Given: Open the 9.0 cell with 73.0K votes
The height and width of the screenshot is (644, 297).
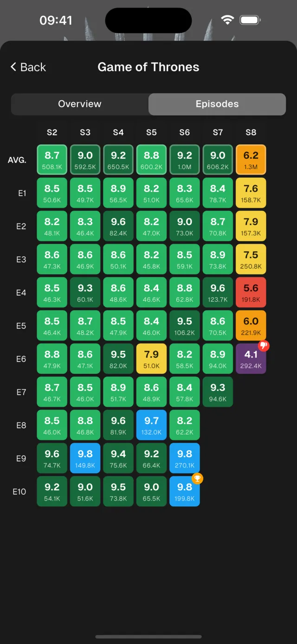Looking at the screenshot, I should 185,226.
